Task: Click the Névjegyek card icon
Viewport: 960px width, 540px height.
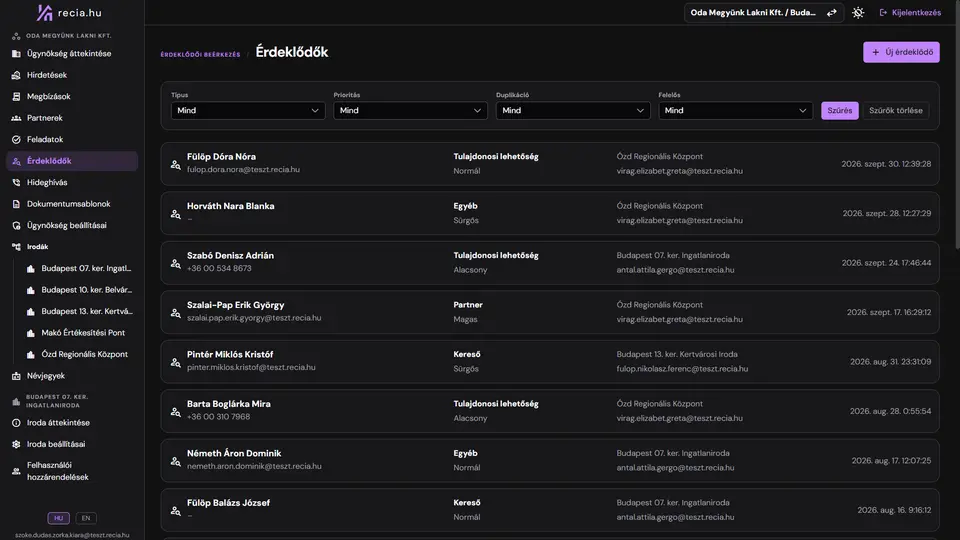Action: [x=16, y=376]
